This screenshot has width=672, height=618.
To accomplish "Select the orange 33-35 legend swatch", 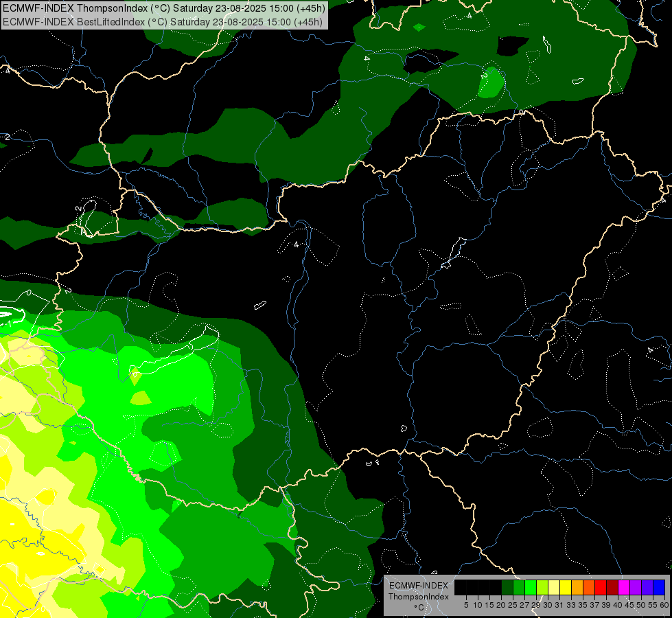I will tap(577, 587).
